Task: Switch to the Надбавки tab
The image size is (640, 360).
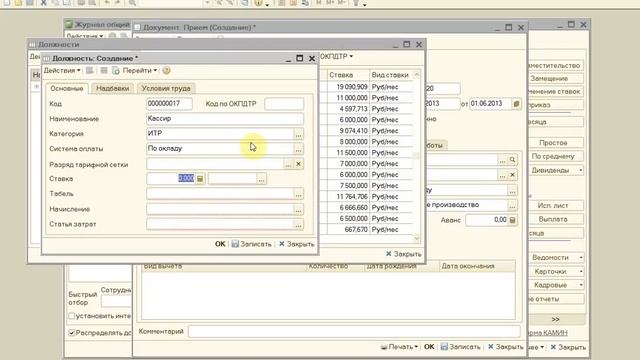Action: [113, 88]
